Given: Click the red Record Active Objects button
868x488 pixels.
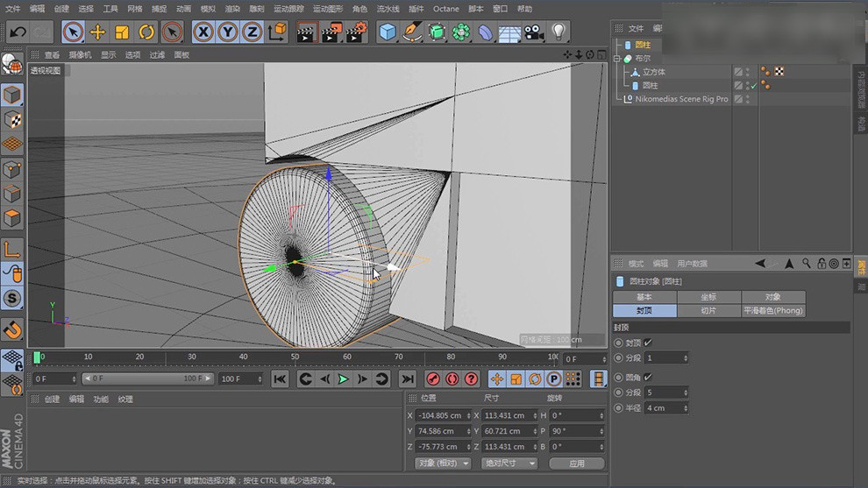Looking at the screenshot, I should coord(432,378).
